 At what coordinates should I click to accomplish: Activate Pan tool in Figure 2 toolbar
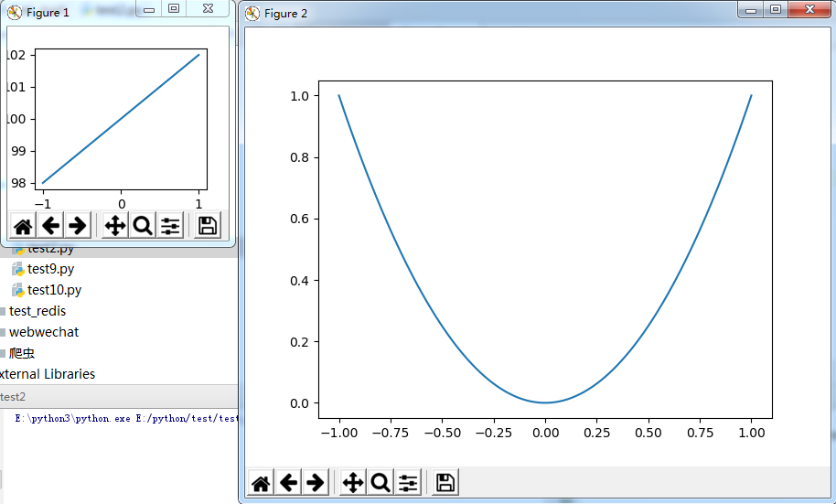click(353, 483)
